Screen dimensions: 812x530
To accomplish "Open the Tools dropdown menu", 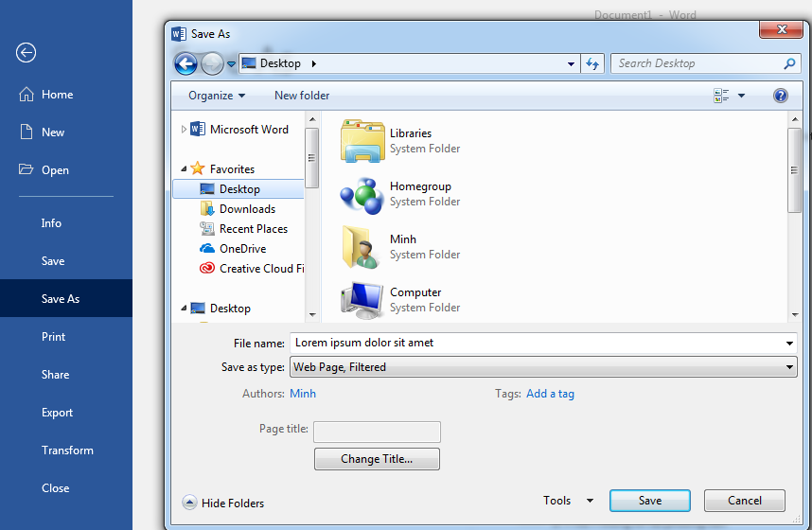I will pyautogui.click(x=568, y=501).
